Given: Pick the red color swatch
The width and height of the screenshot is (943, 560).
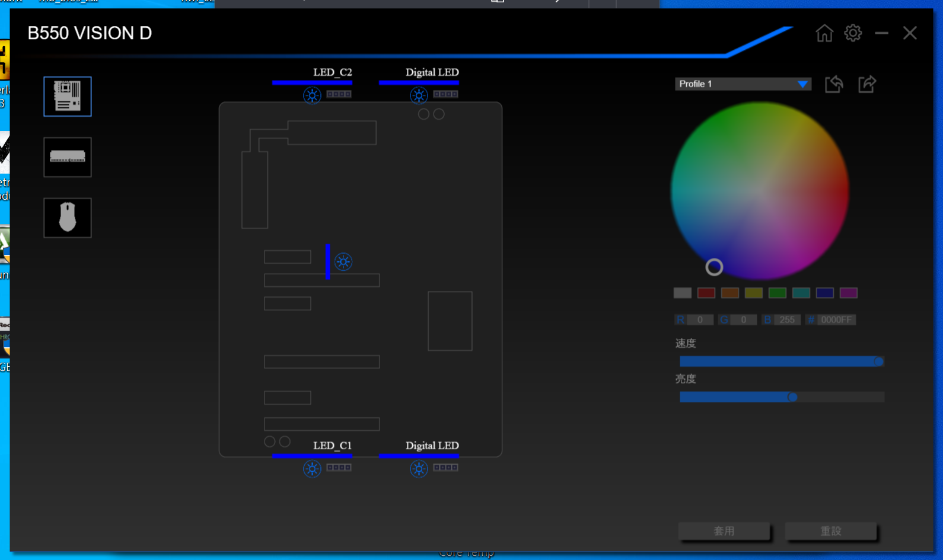Looking at the screenshot, I should [x=706, y=293].
